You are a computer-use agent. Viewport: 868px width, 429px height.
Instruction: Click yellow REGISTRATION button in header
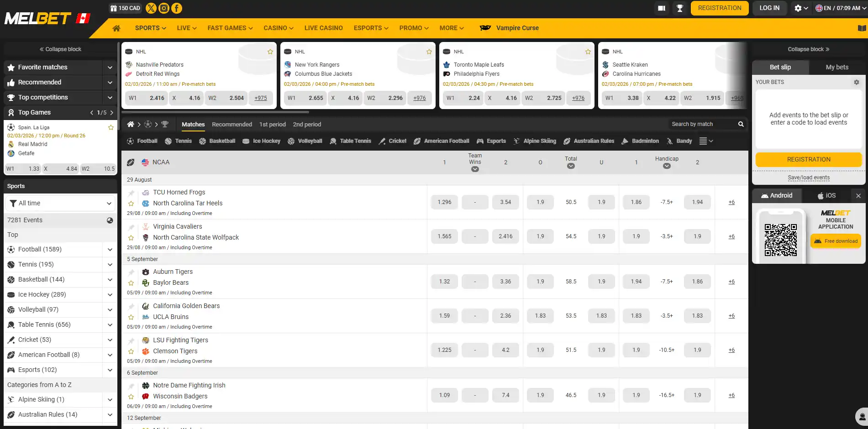click(x=720, y=8)
